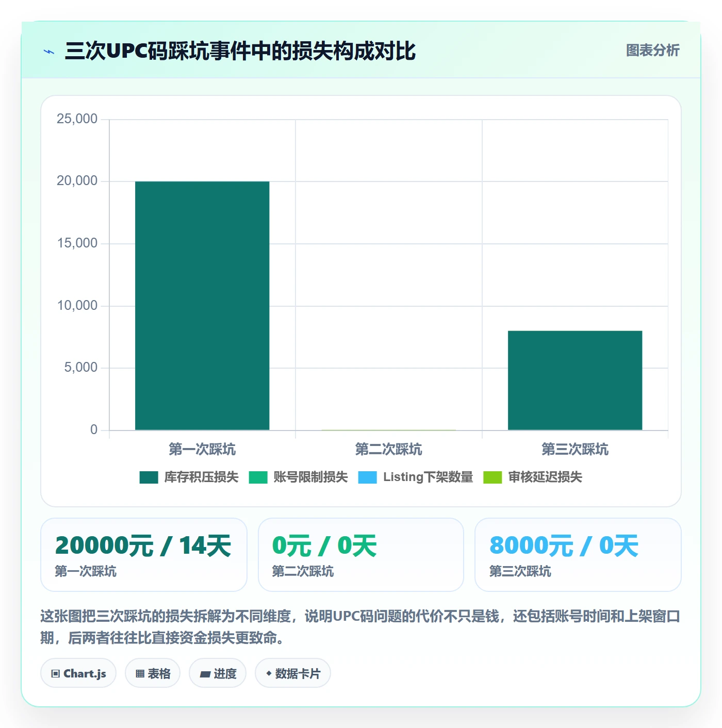
Task: Click the 第三次踩坑 bar in the chart
Action: click(575, 380)
